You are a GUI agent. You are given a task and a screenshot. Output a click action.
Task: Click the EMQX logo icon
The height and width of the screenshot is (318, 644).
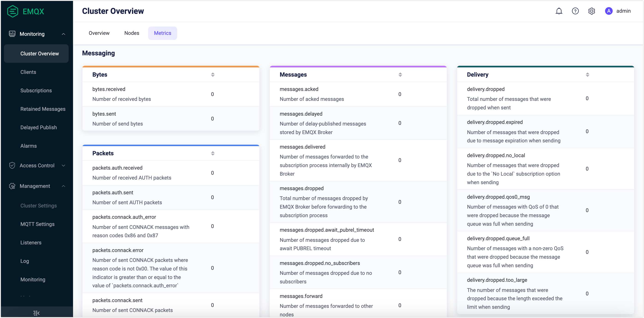[12, 11]
